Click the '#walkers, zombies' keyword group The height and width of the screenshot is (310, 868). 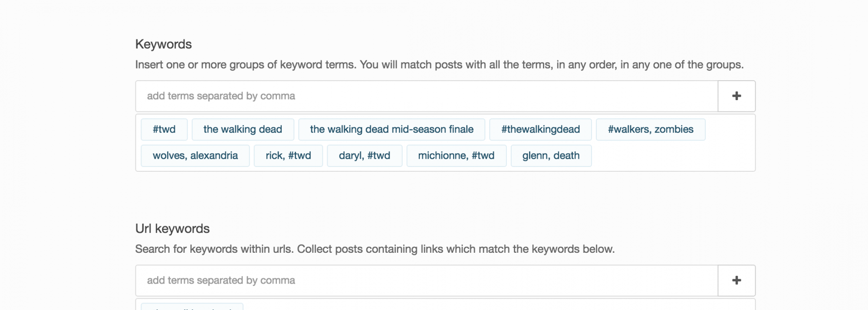tap(650, 130)
